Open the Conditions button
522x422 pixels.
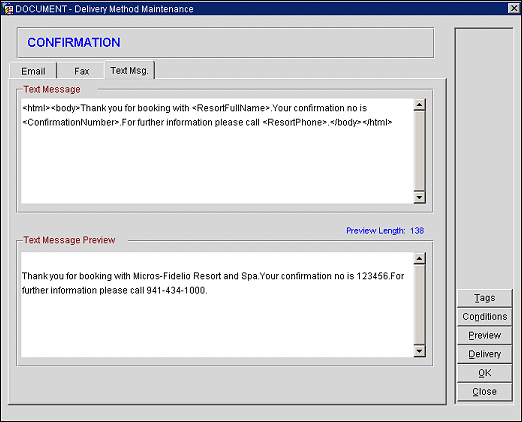click(485, 317)
